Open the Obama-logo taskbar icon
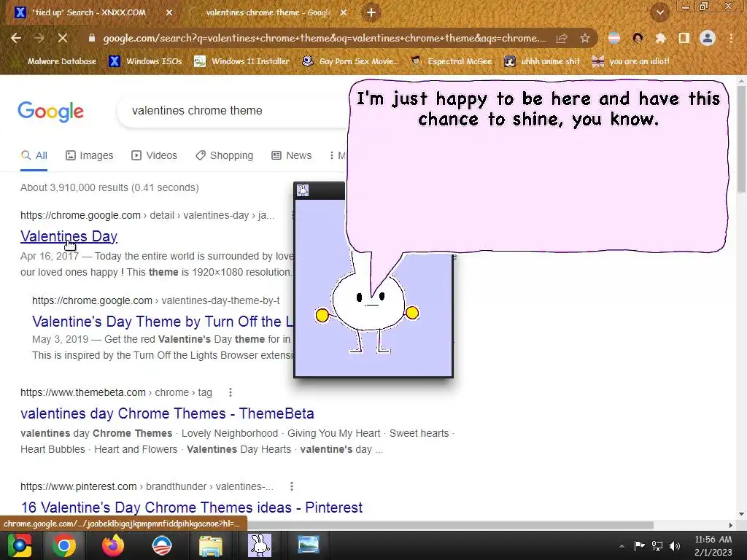The image size is (747, 560). [x=161, y=545]
